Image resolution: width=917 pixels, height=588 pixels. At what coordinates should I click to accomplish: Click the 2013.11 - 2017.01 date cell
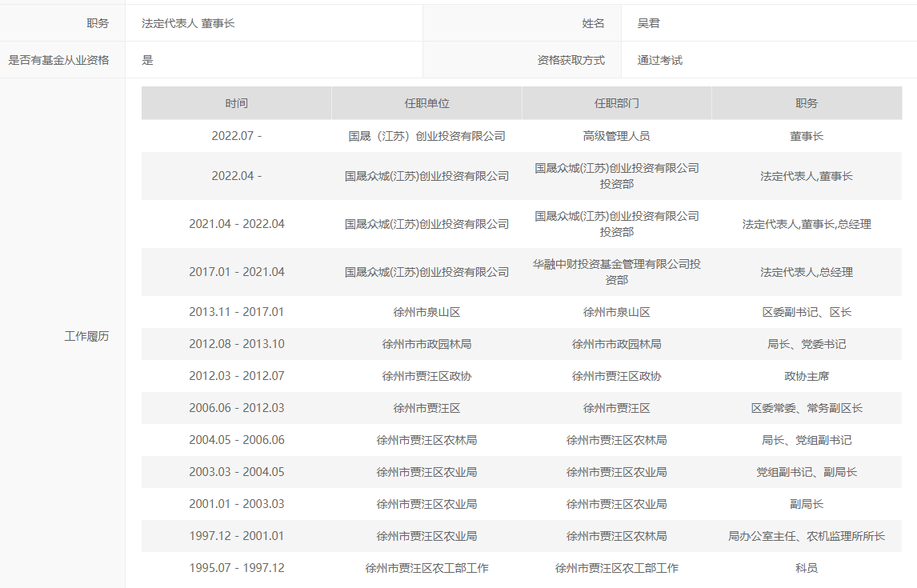tap(236, 312)
